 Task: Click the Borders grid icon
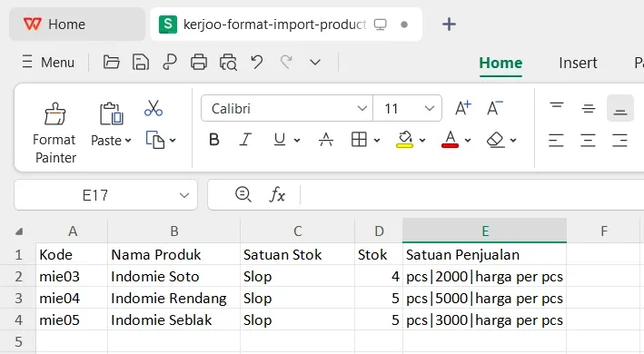click(x=359, y=140)
